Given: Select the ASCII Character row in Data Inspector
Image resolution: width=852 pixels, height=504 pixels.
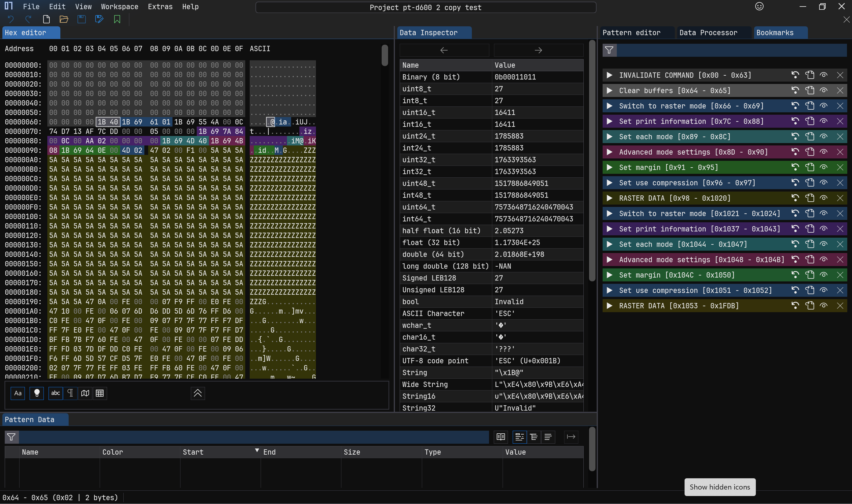Looking at the screenshot, I should pos(491,313).
